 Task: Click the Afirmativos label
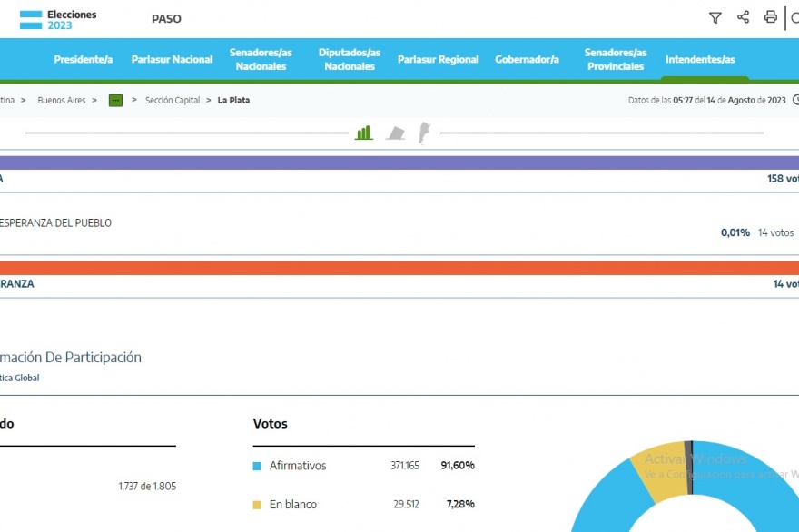(x=298, y=466)
